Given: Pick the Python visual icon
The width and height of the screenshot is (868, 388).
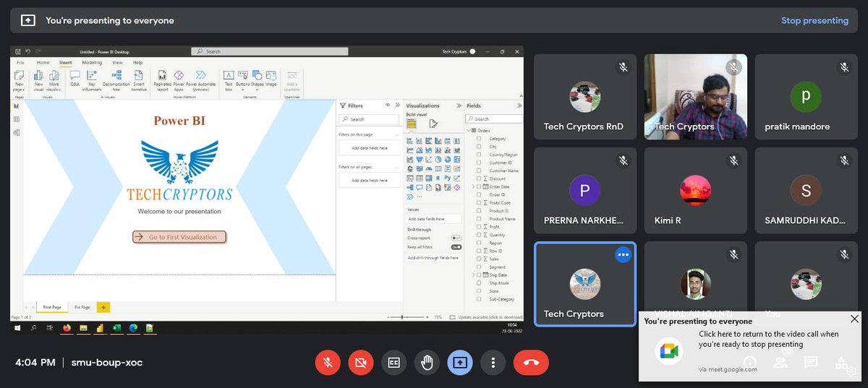Looking at the screenshot, I should point(448,178).
